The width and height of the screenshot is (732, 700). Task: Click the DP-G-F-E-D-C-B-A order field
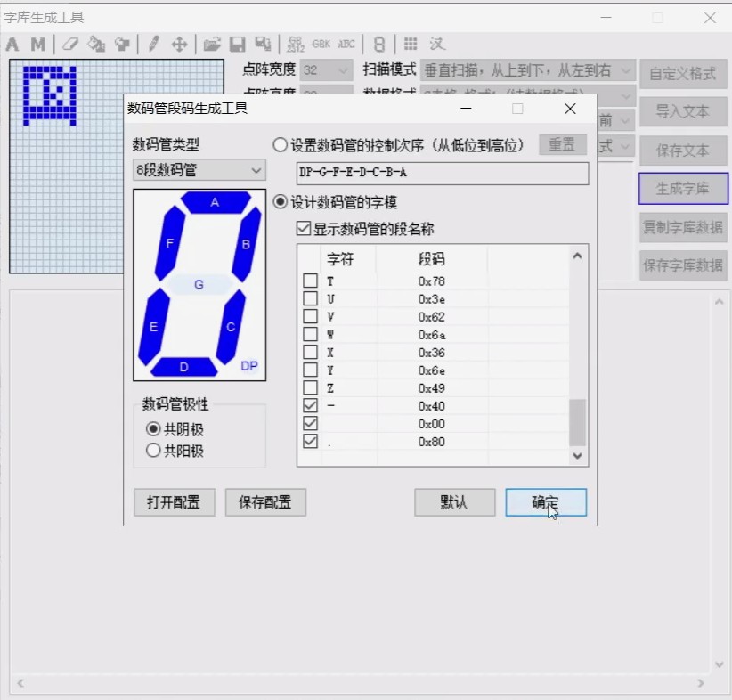pos(442,174)
